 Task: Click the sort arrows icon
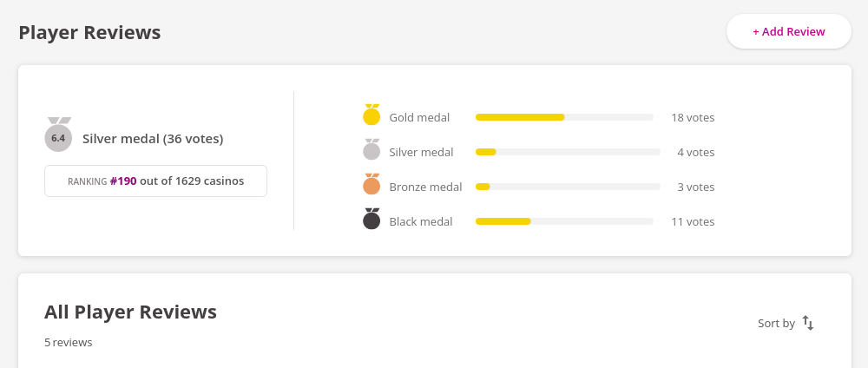pyautogui.click(x=808, y=323)
